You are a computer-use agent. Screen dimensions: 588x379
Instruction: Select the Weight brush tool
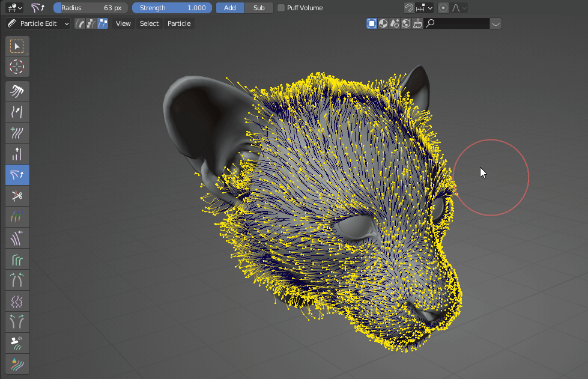point(17,217)
